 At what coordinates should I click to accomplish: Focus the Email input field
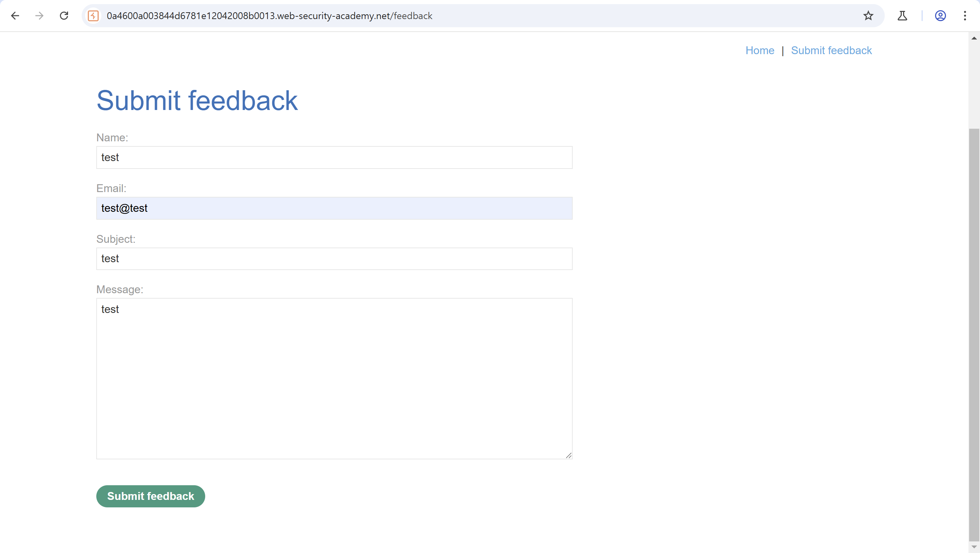[334, 208]
